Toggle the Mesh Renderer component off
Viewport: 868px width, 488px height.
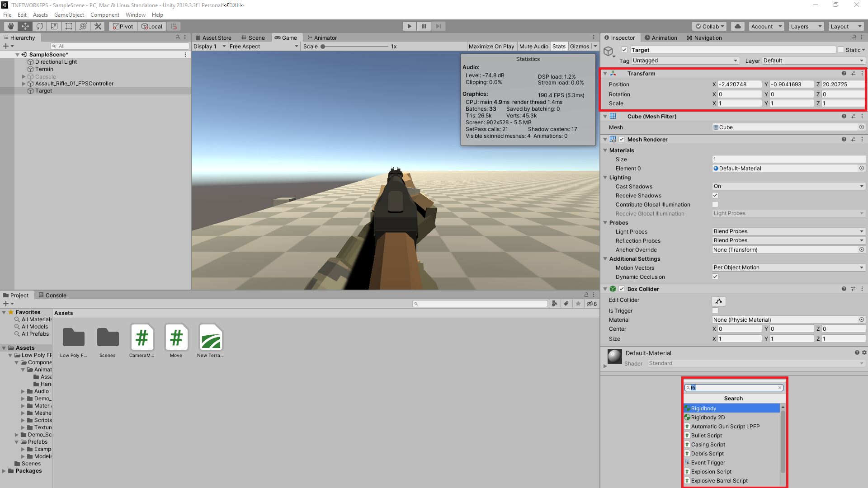pyautogui.click(x=622, y=139)
